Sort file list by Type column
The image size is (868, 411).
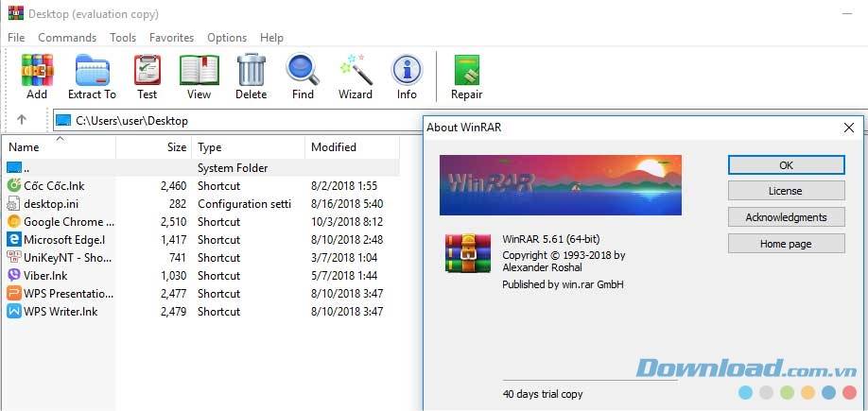[x=249, y=147]
